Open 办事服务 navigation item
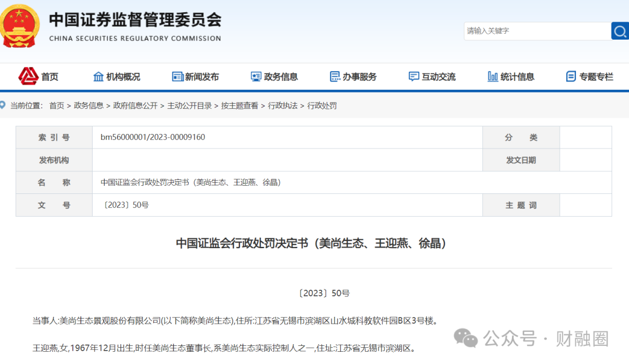The image size is (629, 364). [359, 77]
